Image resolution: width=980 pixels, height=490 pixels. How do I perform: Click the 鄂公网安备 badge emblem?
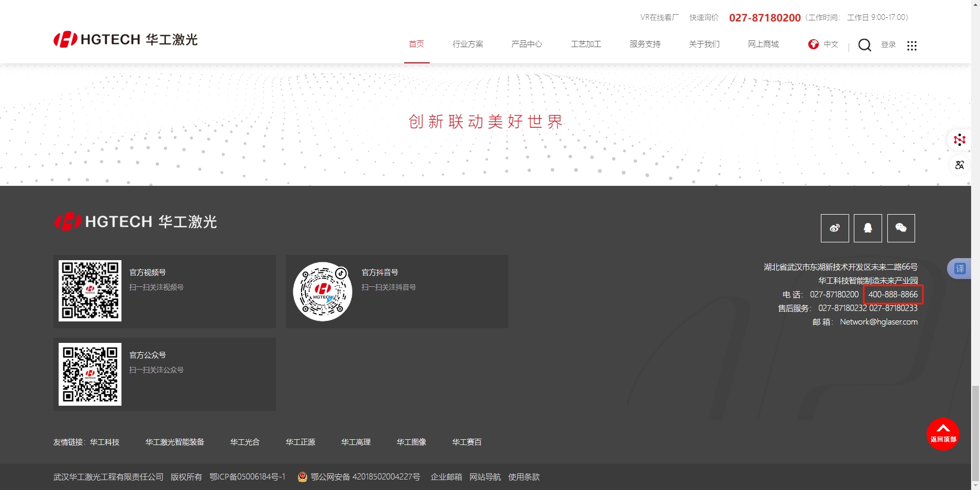coord(303,477)
